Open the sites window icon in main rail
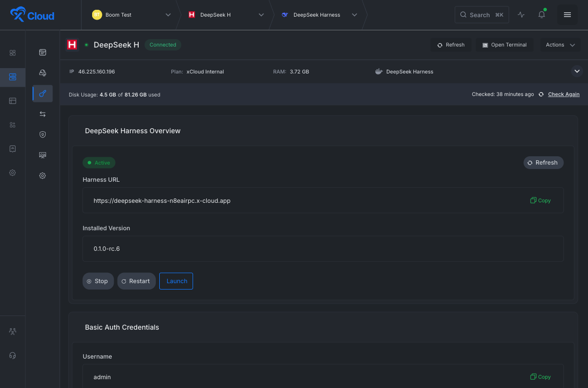Viewport: 588px width, 388px height. (x=13, y=101)
